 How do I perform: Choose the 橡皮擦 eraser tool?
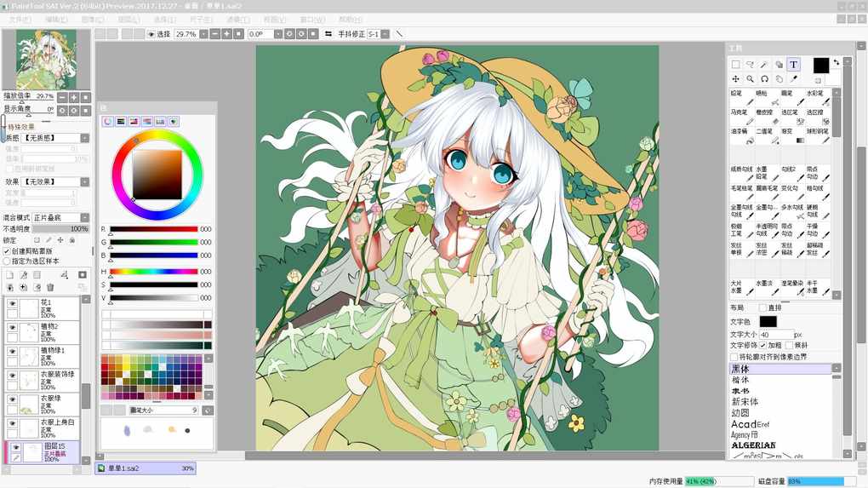point(768,117)
